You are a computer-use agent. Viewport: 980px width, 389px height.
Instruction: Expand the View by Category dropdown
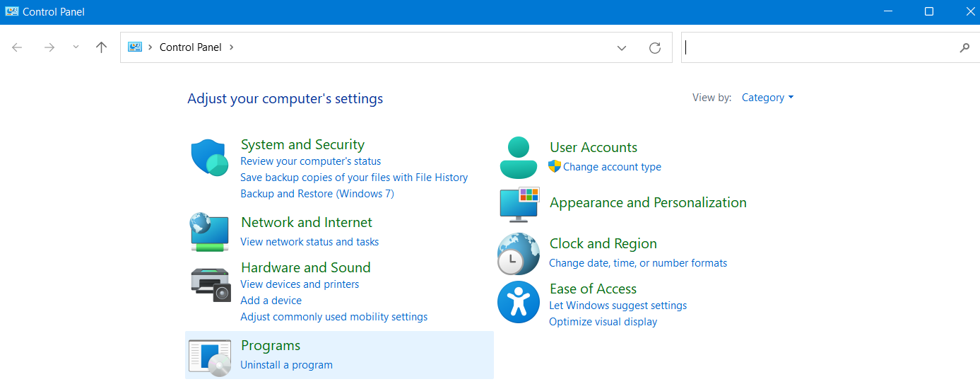point(767,98)
